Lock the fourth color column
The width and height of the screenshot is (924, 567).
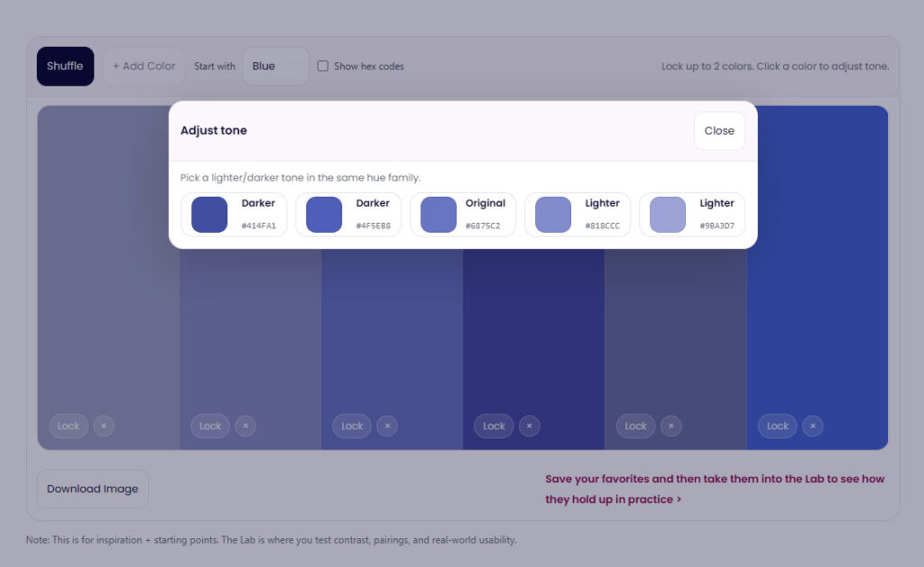[494, 425]
